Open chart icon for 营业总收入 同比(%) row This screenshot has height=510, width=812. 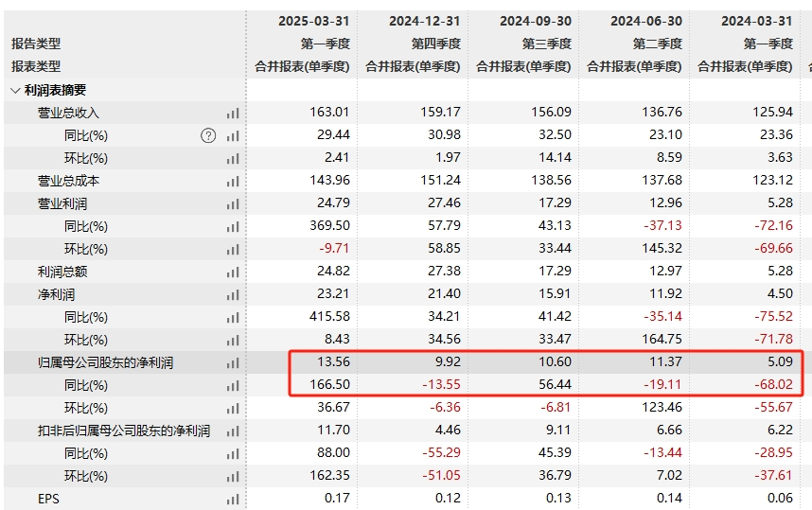tap(233, 136)
